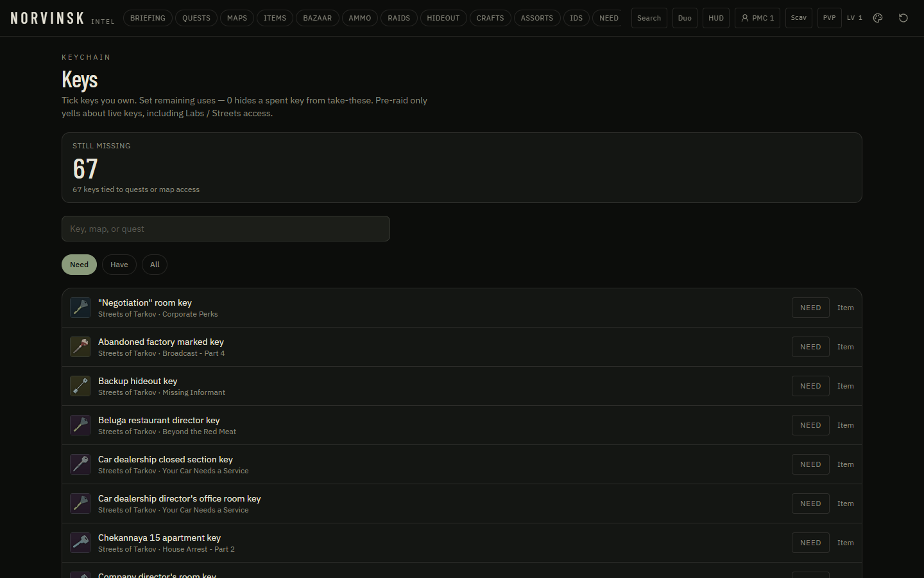This screenshot has height=578, width=924.
Task: Select the Need keys filter
Action: point(79,265)
